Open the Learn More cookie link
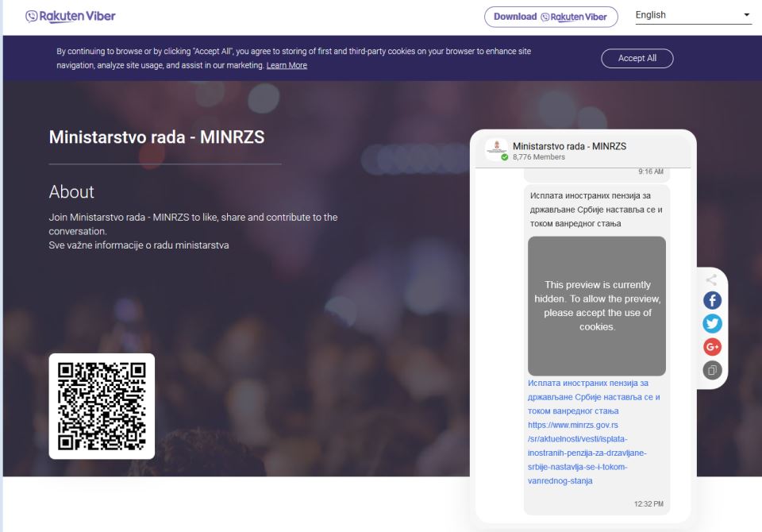 [287, 66]
